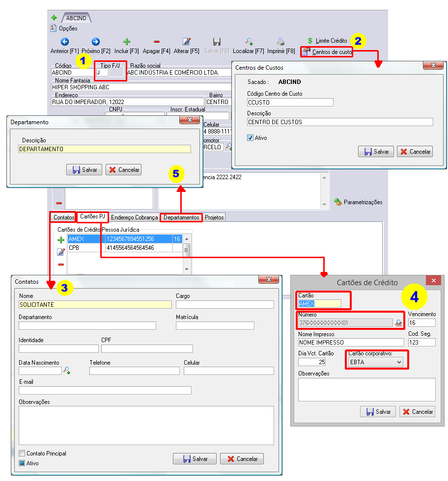Toggle the Ativo checkbox in Contatos window
This screenshot has width=448, height=481.
[x=22, y=463]
